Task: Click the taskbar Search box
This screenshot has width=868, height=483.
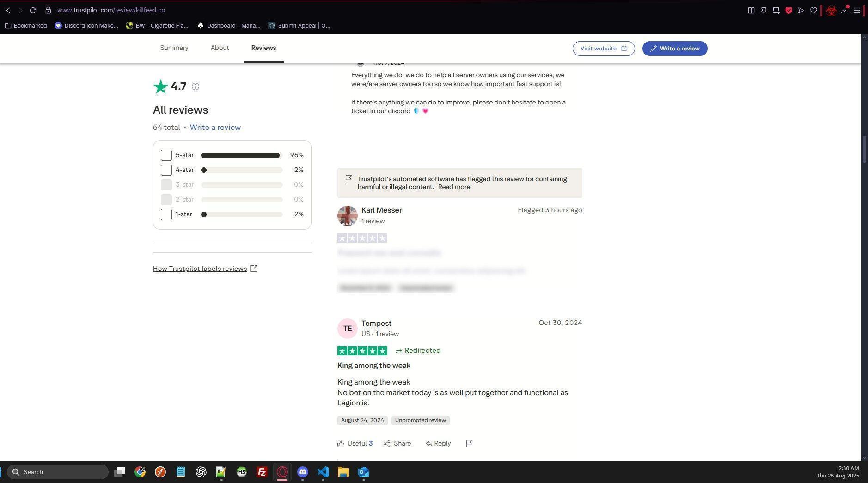Action: pyautogui.click(x=58, y=472)
